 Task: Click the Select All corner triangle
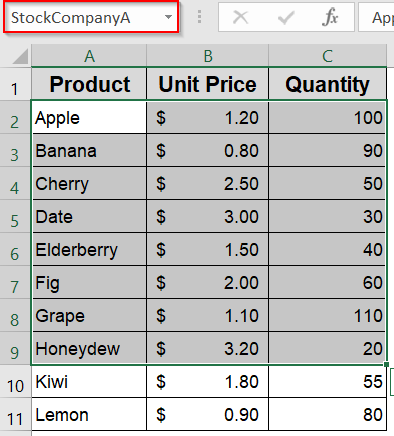[x=20, y=56]
